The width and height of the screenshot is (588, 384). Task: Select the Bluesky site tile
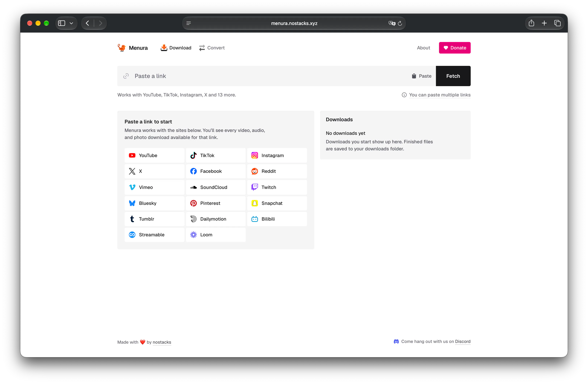pyautogui.click(x=154, y=203)
